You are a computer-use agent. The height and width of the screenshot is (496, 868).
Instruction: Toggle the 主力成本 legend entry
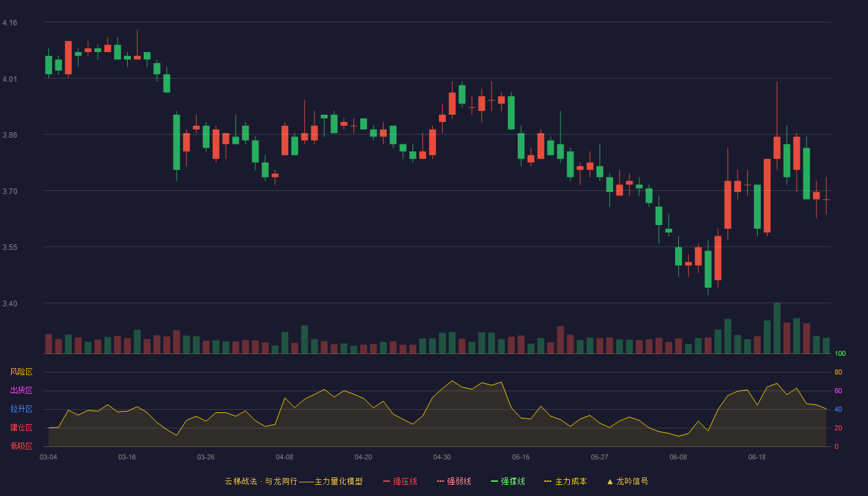click(x=565, y=481)
